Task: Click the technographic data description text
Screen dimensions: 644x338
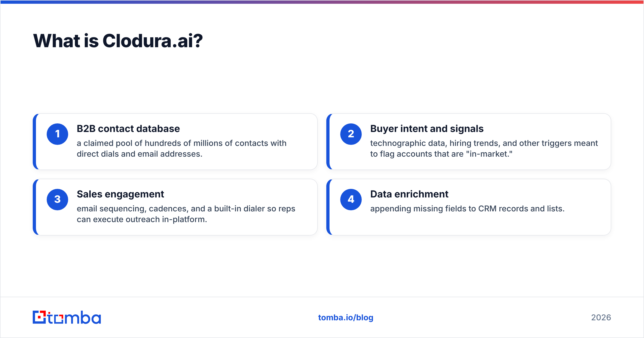Action: point(484,149)
